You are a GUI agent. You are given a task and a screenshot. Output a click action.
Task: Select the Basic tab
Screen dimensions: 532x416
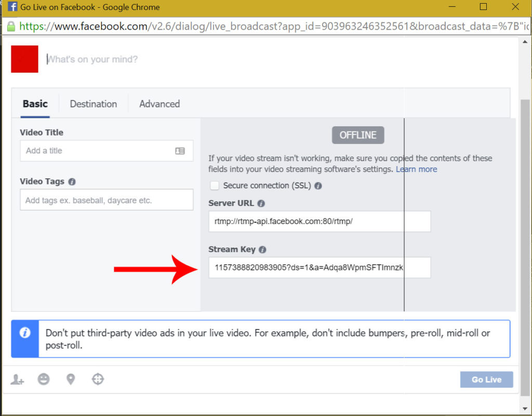tap(35, 104)
